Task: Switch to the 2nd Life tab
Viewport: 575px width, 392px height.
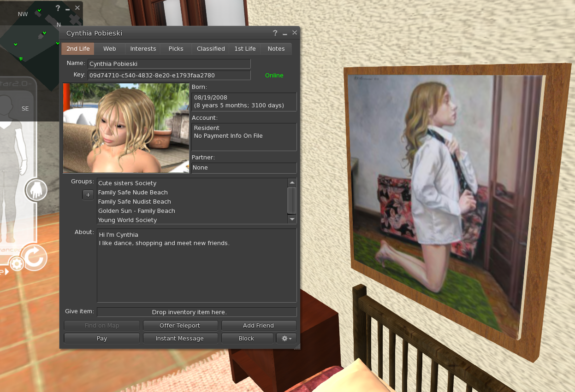Action: [x=78, y=49]
